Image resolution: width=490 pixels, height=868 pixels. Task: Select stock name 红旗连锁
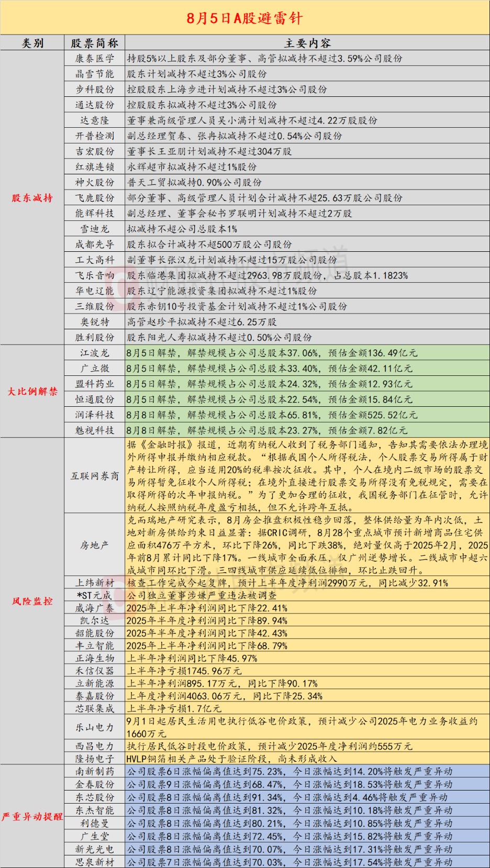coord(95,167)
